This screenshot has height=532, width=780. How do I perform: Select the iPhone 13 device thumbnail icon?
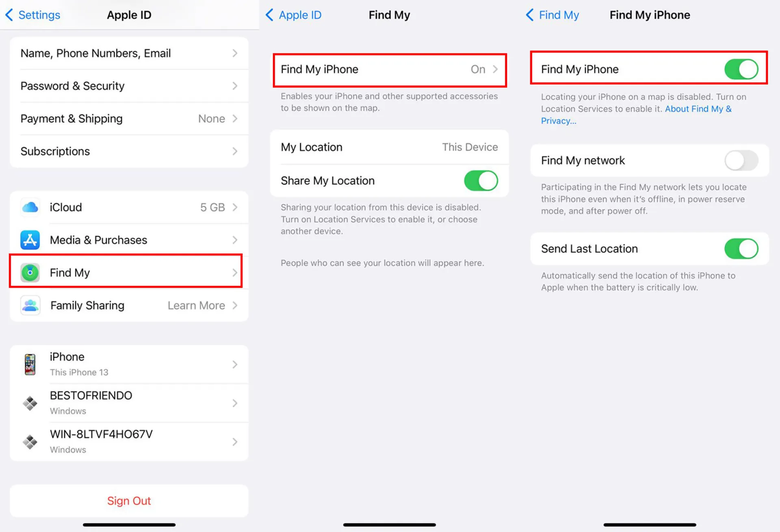pos(30,364)
